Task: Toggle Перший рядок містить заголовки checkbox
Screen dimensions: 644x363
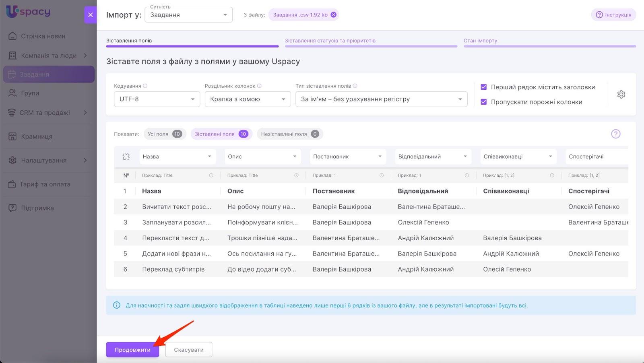Action: pyautogui.click(x=484, y=87)
